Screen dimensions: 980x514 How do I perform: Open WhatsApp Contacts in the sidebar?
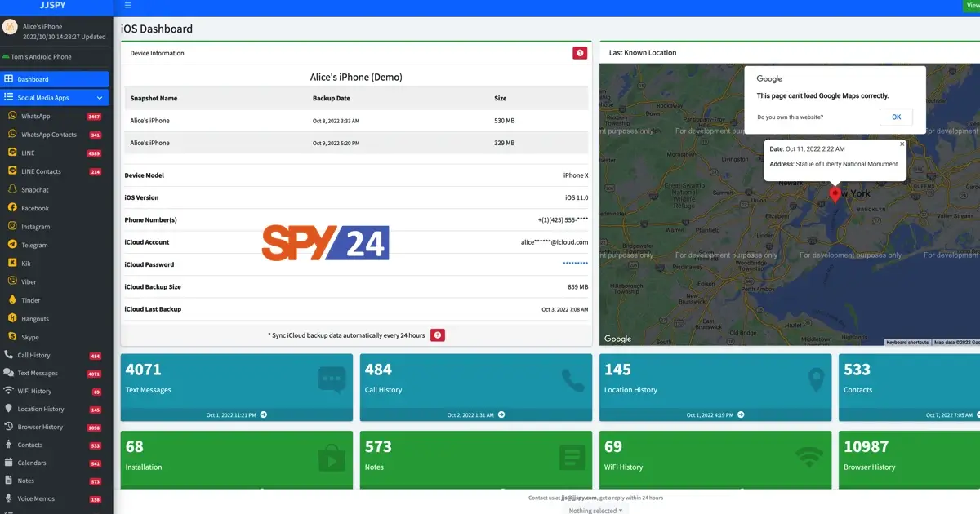coord(56,135)
